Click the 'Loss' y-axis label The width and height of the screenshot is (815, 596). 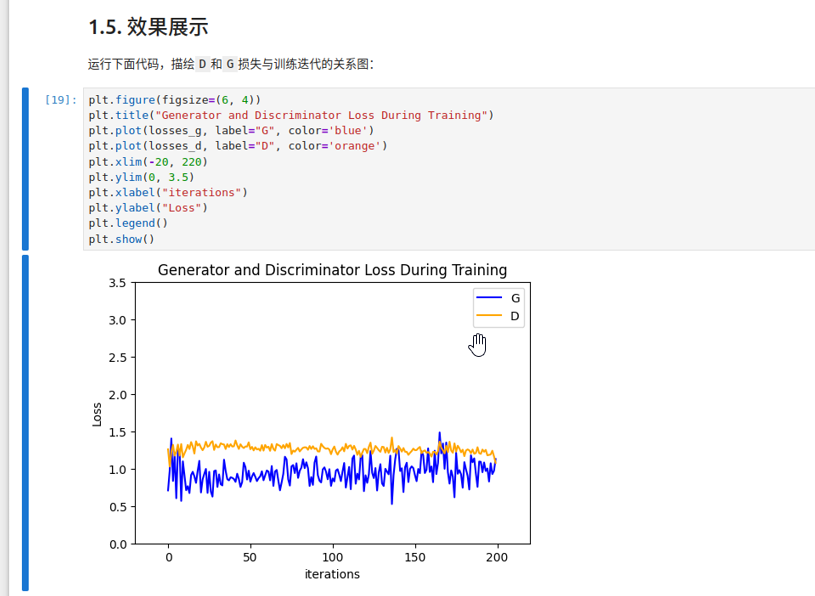tap(97, 414)
